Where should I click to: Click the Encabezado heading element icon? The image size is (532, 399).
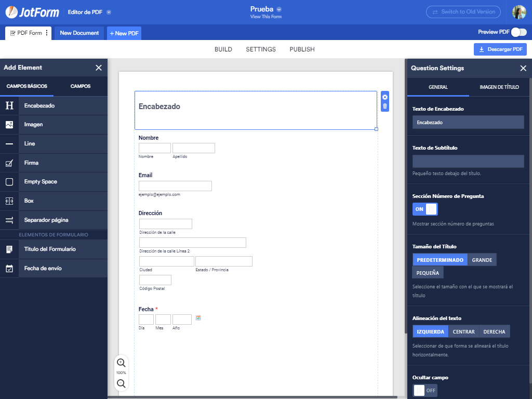tap(9, 106)
